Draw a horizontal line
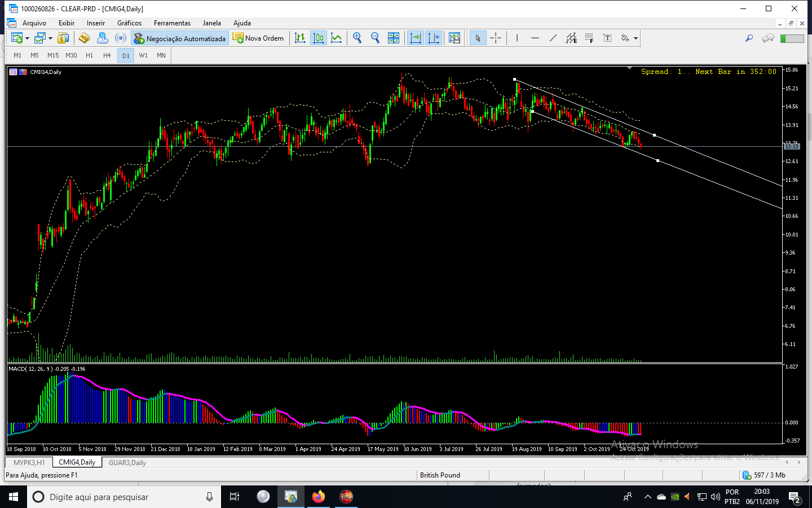Image resolution: width=812 pixels, height=508 pixels. [535, 38]
